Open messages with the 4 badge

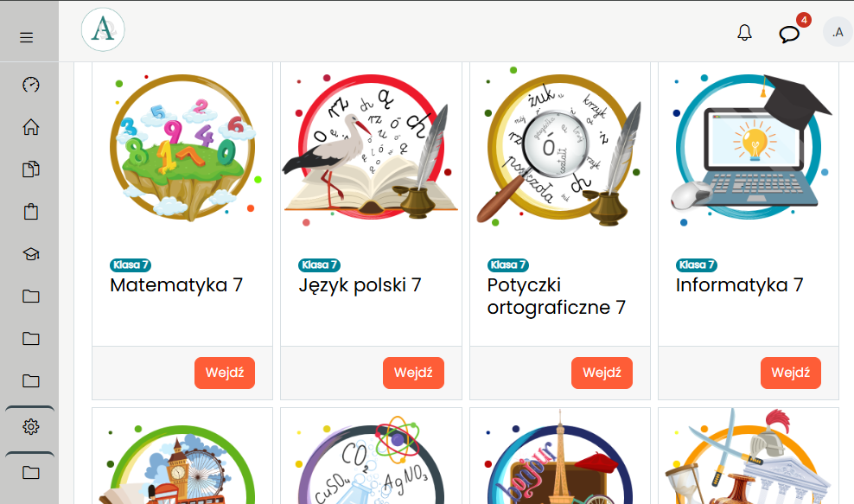pyautogui.click(x=789, y=35)
